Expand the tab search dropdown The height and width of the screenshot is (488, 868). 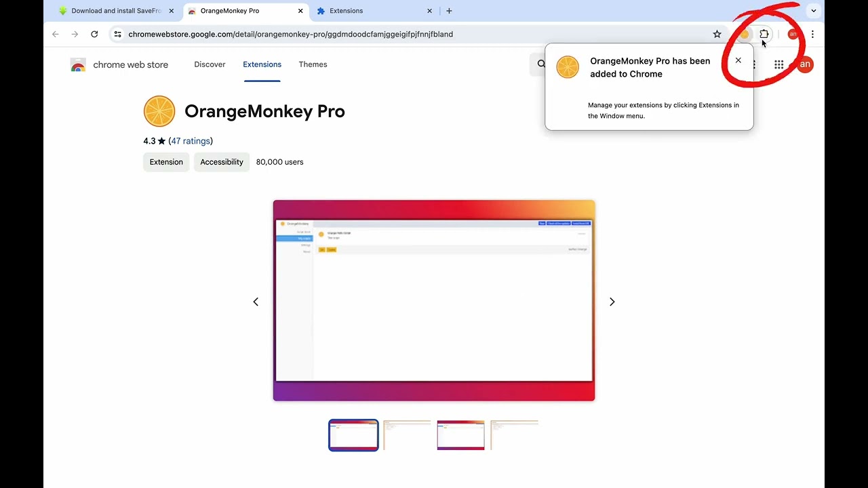click(814, 11)
